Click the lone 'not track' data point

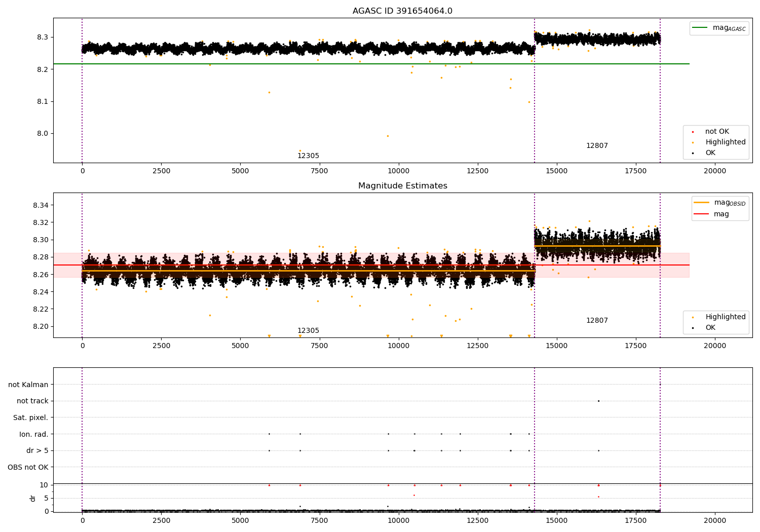coord(598,401)
